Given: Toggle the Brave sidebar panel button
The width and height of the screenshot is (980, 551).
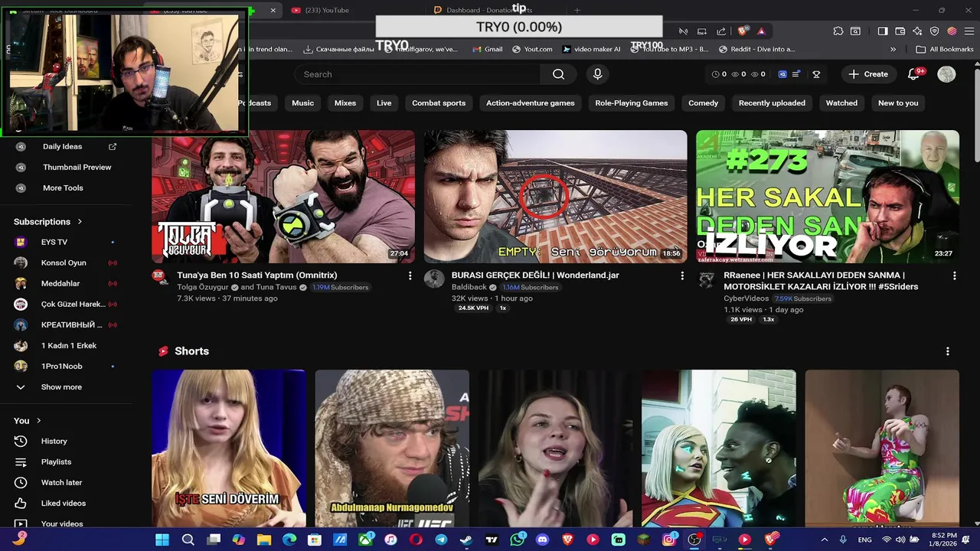Looking at the screenshot, I should coord(883,31).
